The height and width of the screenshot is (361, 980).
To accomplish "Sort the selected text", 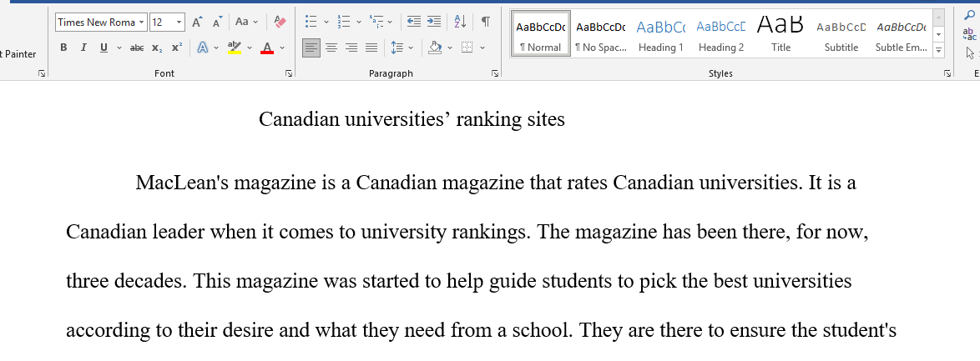I will click(460, 22).
